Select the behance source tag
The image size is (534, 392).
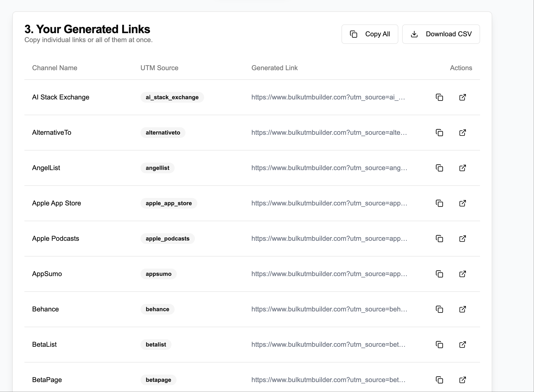(157, 309)
